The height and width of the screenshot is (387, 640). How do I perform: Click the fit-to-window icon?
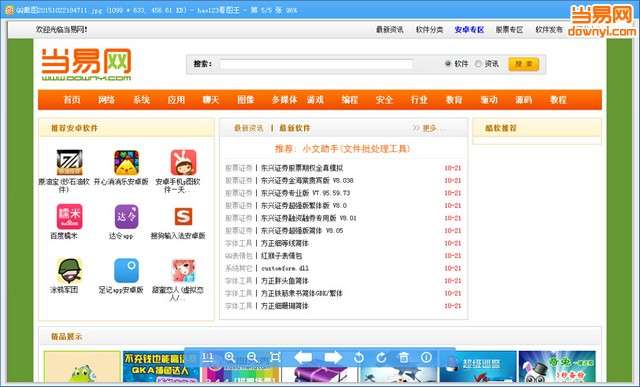[x=275, y=358]
